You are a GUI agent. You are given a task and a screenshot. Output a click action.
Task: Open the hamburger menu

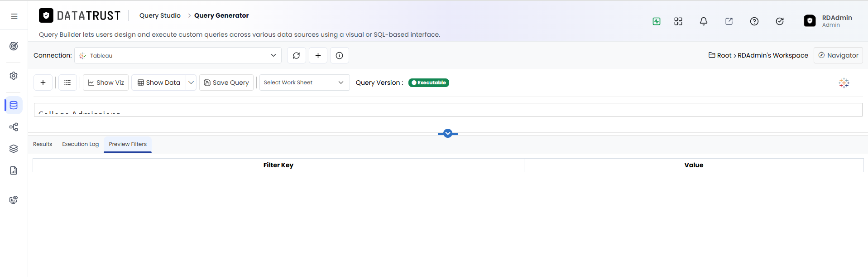(x=14, y=16)
